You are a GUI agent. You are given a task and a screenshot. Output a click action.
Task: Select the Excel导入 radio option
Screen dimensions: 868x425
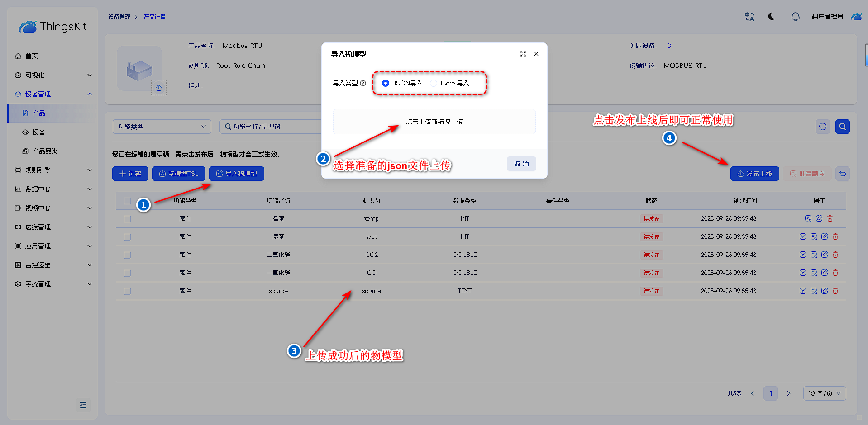[x=434, y=83]
